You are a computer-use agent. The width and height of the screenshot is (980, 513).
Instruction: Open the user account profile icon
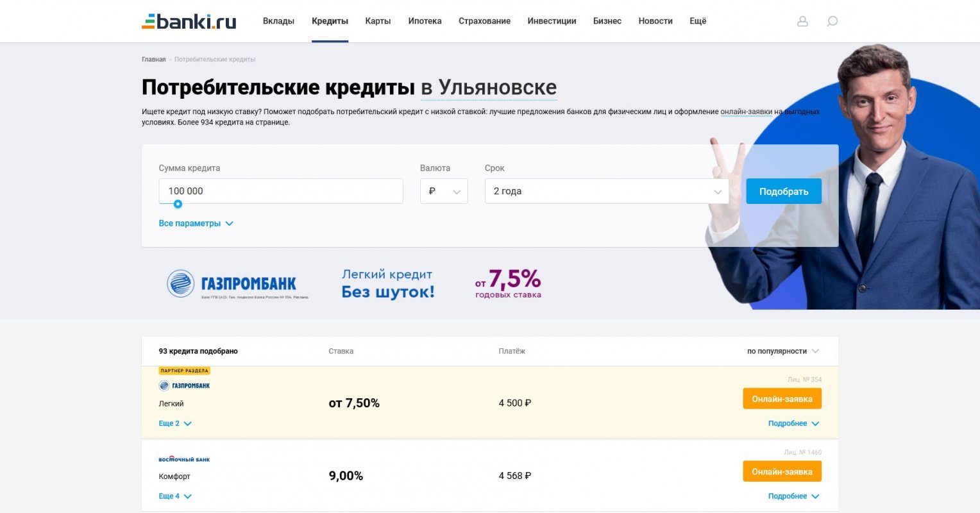tap(802, 21)
